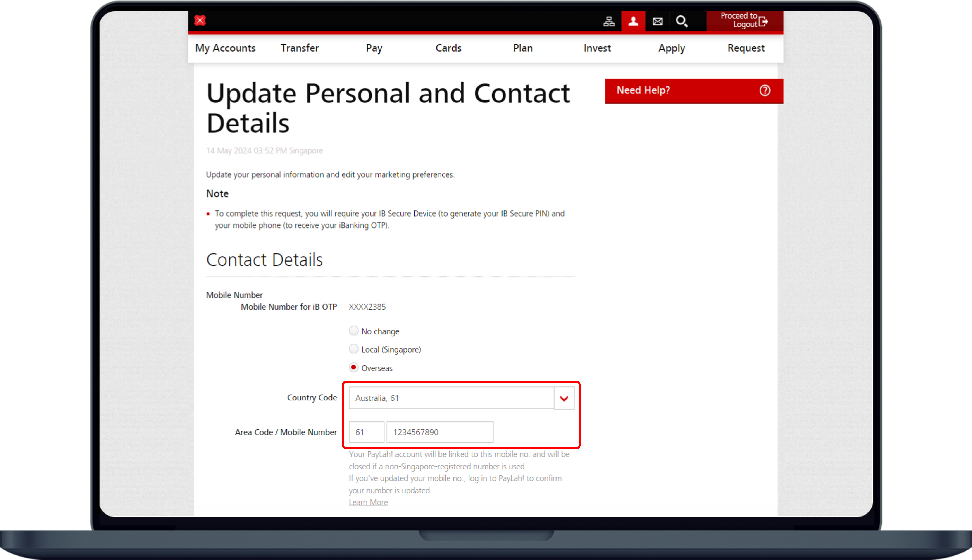Open the sitemap icon in top bar
The height and width of the screenshot is (560, 972).
(609, 21)
